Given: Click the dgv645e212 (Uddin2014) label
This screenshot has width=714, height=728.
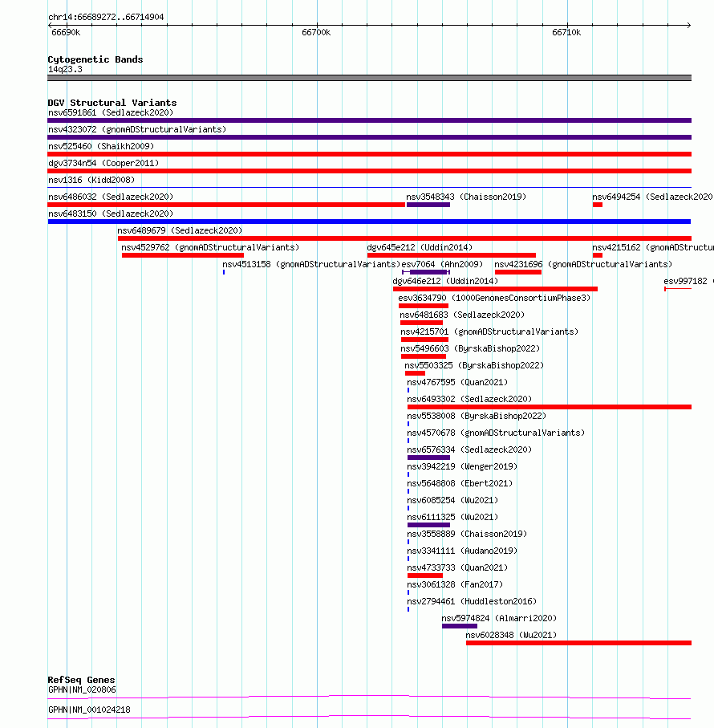Looking at the screenshot, I should (420, 247).
